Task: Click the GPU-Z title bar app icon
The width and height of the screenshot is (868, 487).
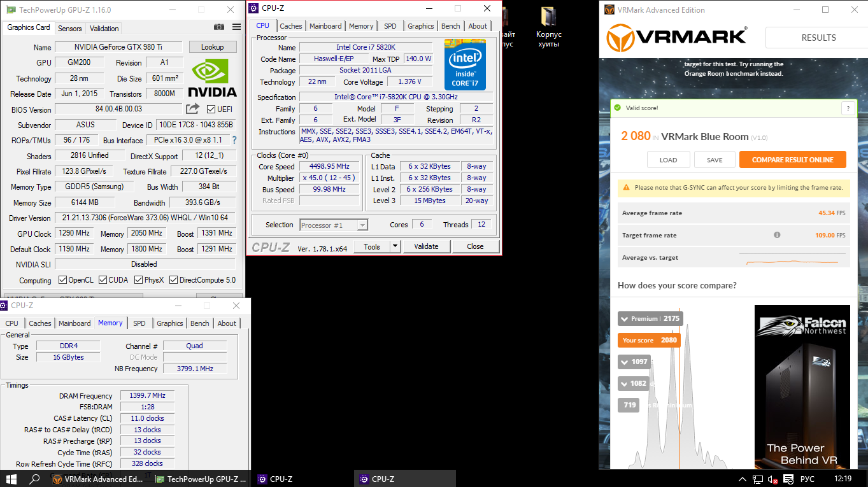Action: 11,10
